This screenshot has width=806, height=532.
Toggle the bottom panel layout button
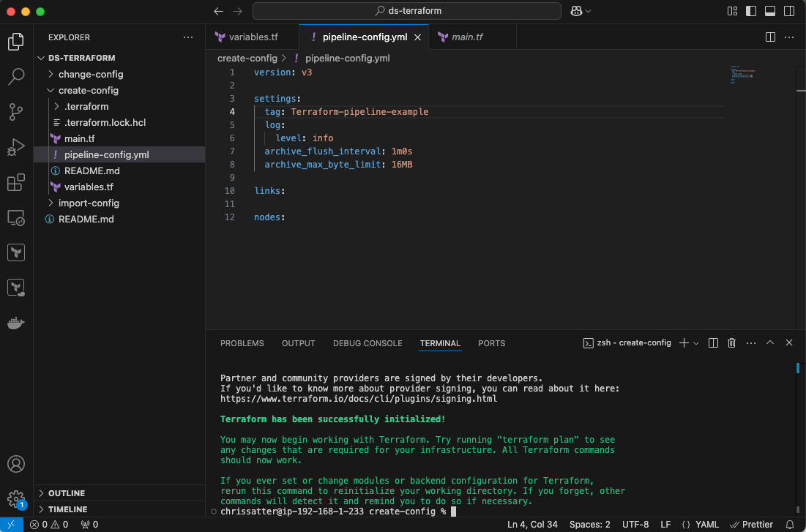pyautogui.click(x=769, y=11)
